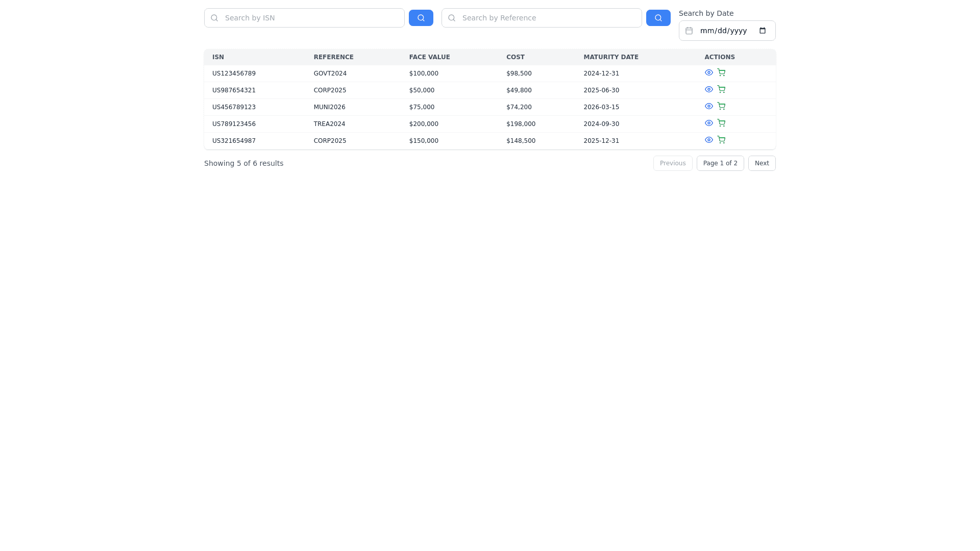Open the date picker calendar icon
This screenshot has width=980, height=551.
pos(763,31)
